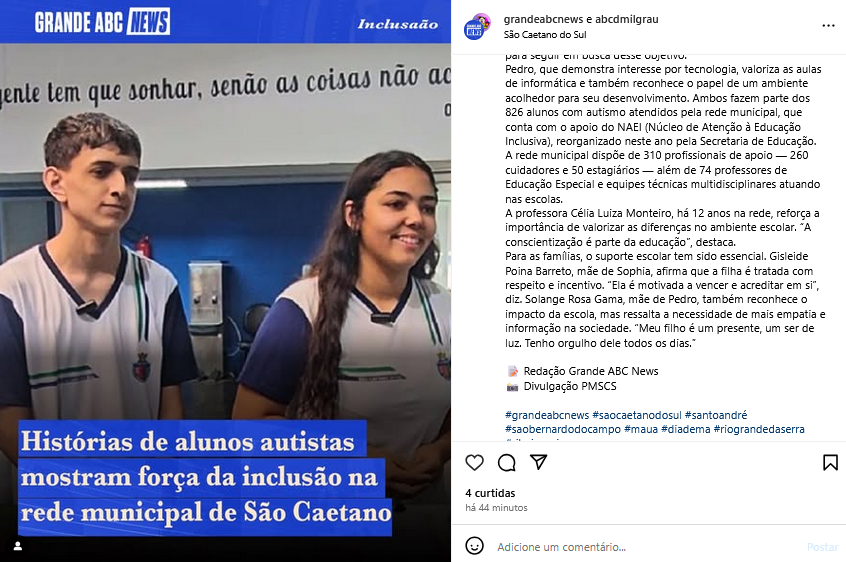The image size is (846, 562).
Task: Open the #saocaetanodosul hashtag
Action: coord(637,415)
